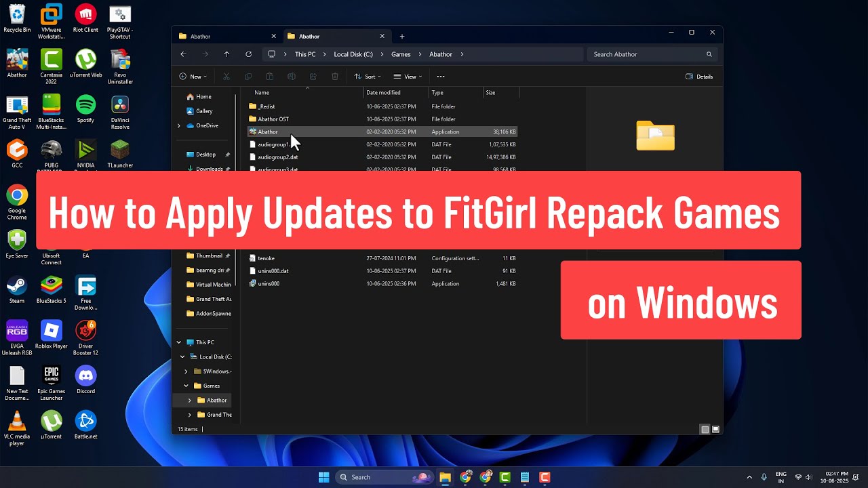Open uTorrent Web desktop icon
This screenshot has width=868, height=488.
pyautogui.click(x=85, y=64)
